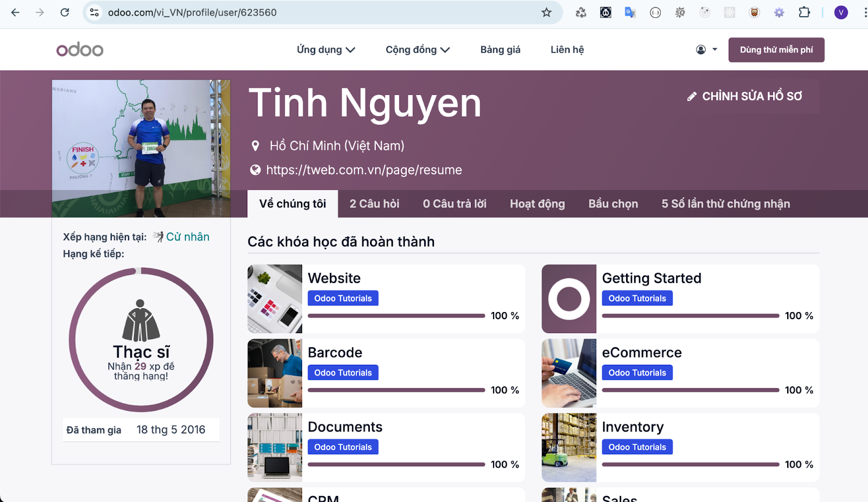Open the Barcode course title

click(x=335, y=352)
